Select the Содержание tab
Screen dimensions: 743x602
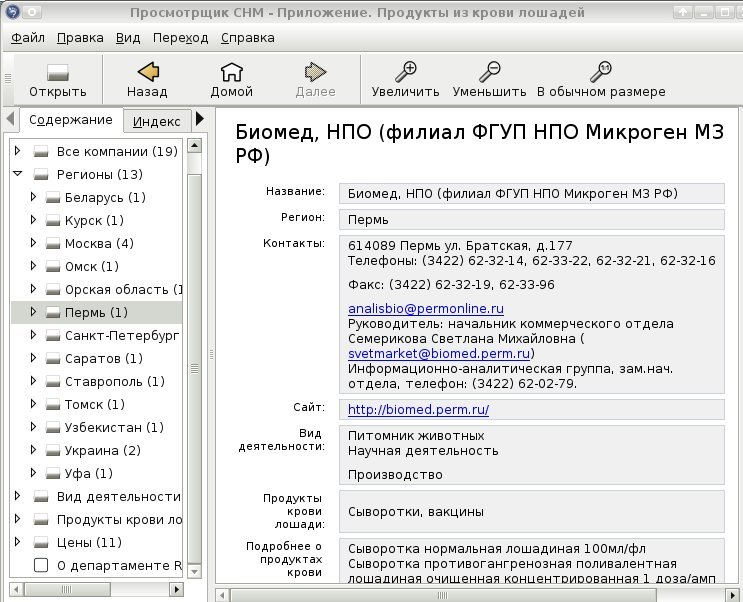point(71,120)
